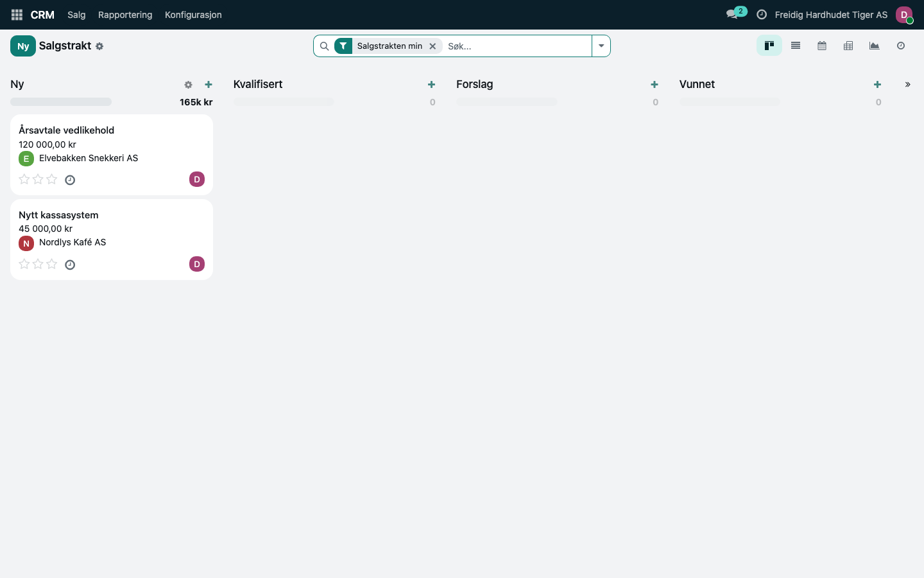Screen dimensions: 924x578
Task: Expand the folded column with the double chevron
Action: pyautogui.click(x=907, y=85)
